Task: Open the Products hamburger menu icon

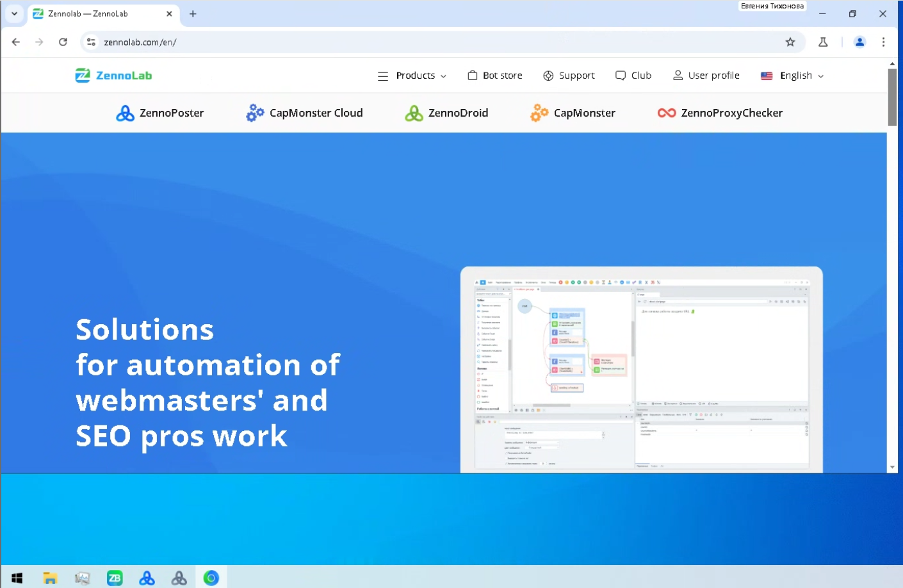Action: [x=383, y=76]
